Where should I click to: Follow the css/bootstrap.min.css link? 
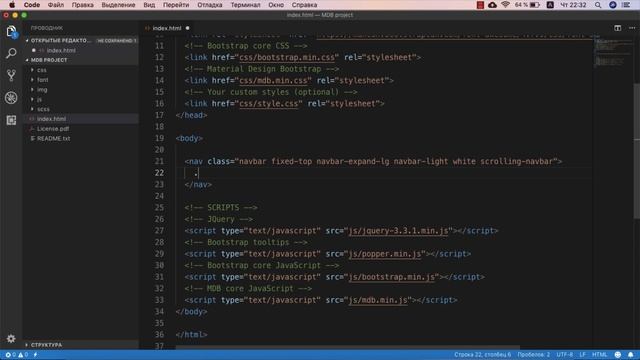pos(287,58)
